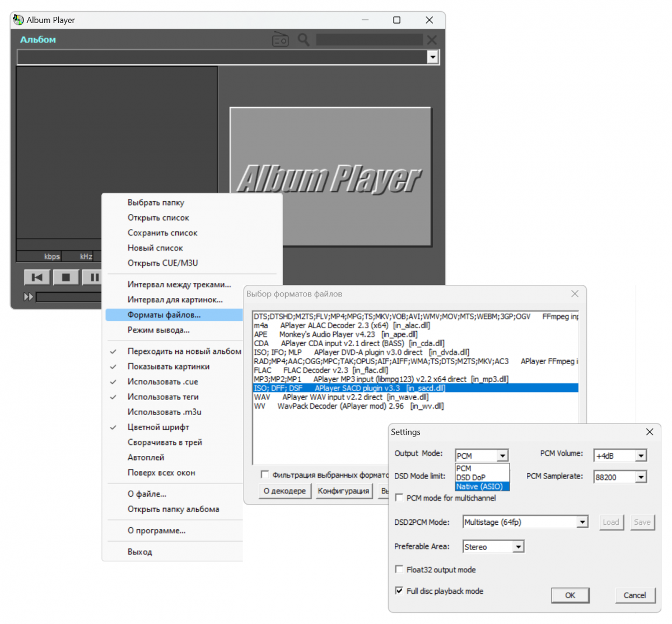672x624 pixels.
Task: Select the 'APlayer ALAC Decoder 2.3' row
Action: pos(416,325)
